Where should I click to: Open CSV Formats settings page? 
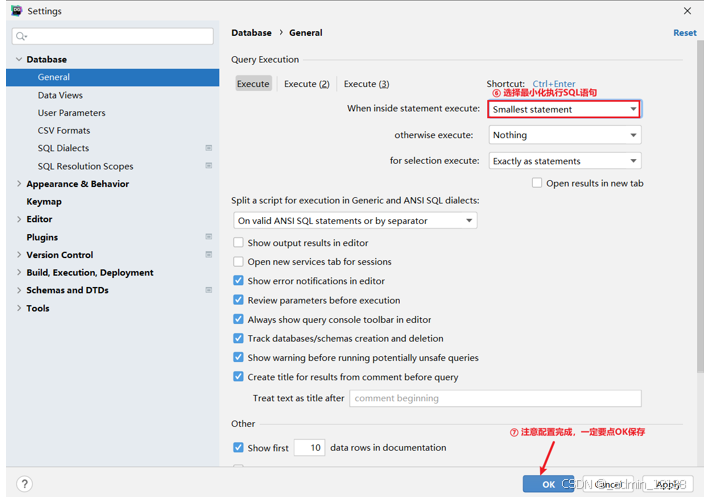(64, 130)
